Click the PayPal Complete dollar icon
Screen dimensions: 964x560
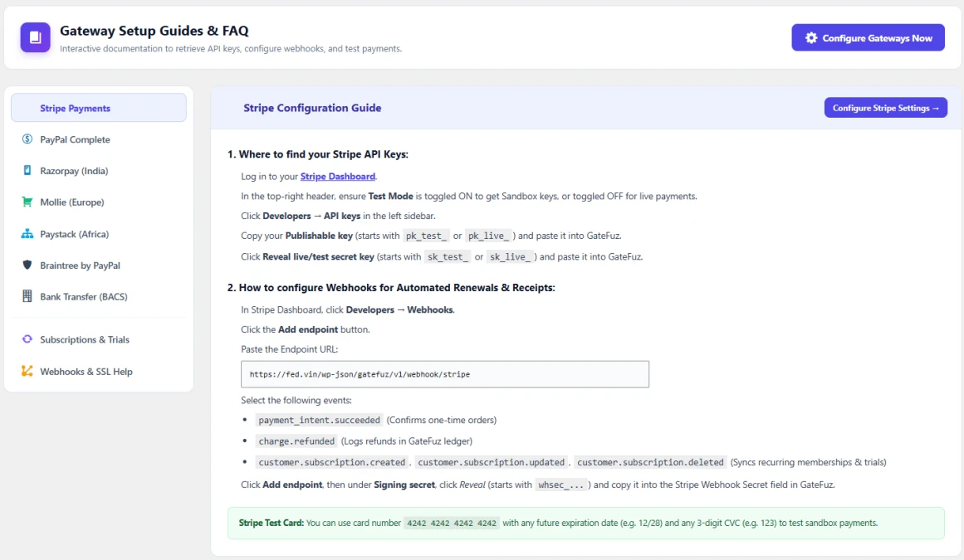click(27, 139)
